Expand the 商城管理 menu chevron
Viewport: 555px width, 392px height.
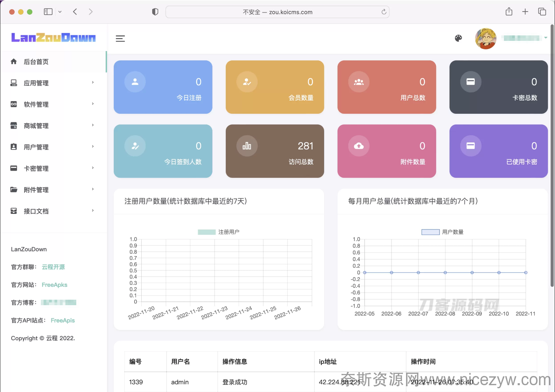[93, 125]
